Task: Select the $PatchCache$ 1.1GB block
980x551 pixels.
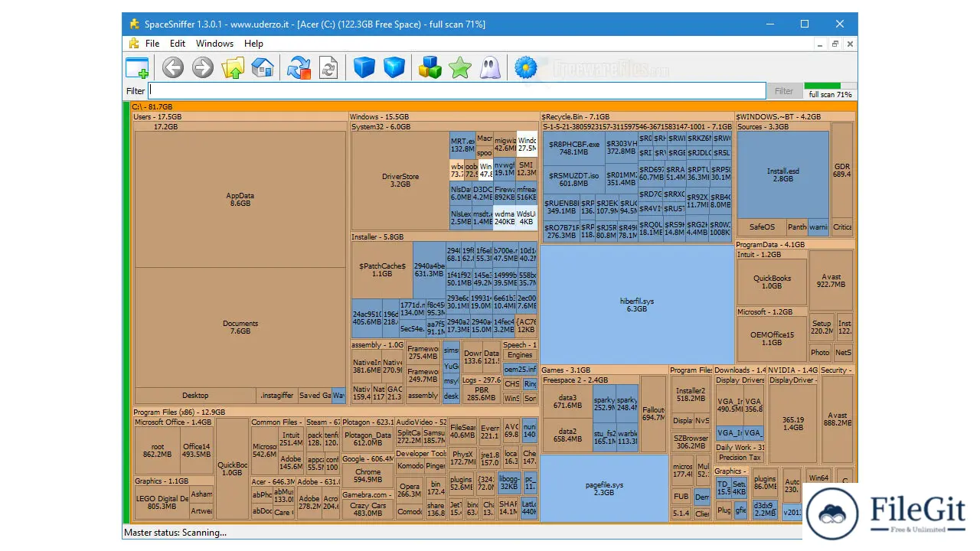Action: pyautogui.click(x=382, y=269)
